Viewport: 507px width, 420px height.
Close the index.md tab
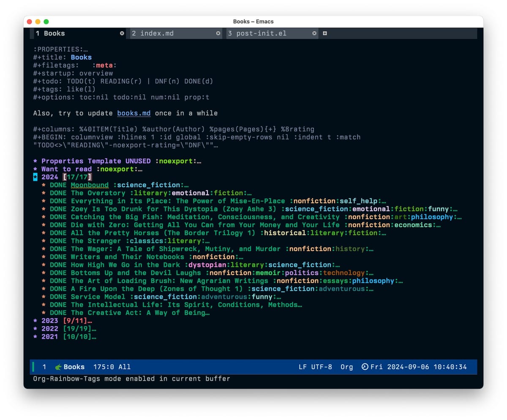218,33
